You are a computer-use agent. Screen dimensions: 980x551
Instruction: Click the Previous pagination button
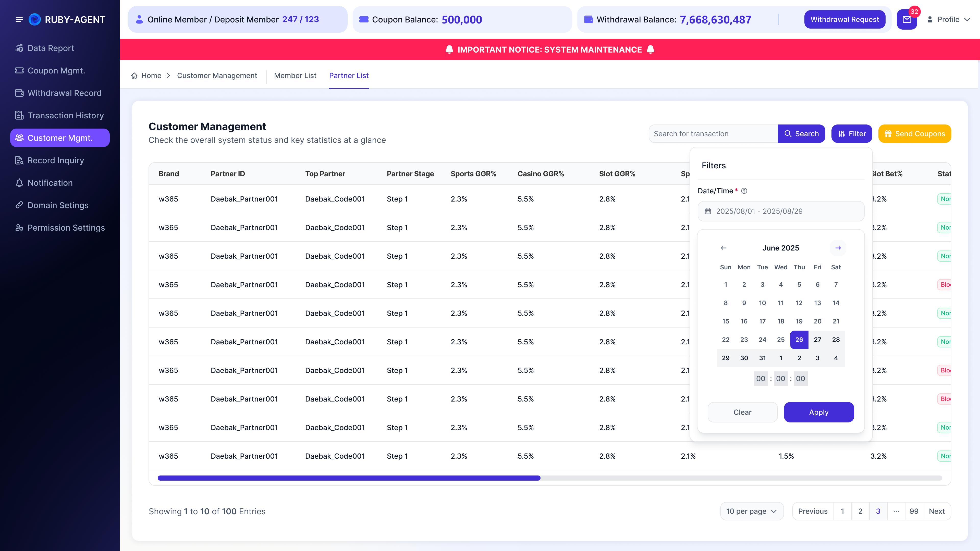coord(813,511)
